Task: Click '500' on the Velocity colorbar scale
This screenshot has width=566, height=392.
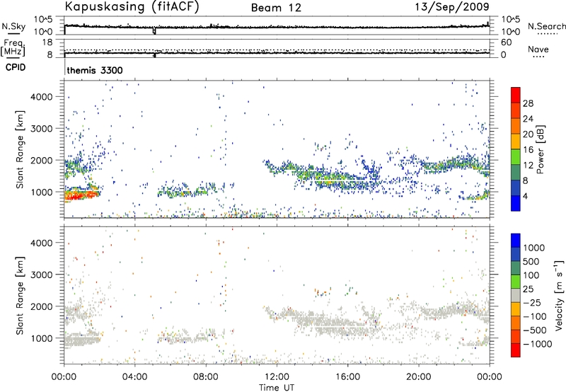Action: click(531, 261)
